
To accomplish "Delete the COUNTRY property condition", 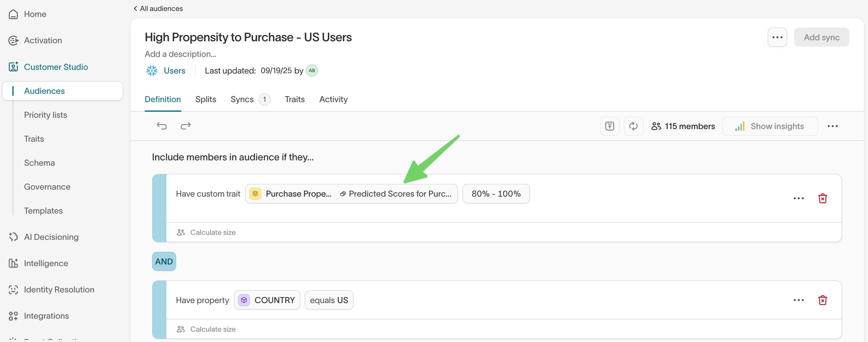I will tap(822, 300).
